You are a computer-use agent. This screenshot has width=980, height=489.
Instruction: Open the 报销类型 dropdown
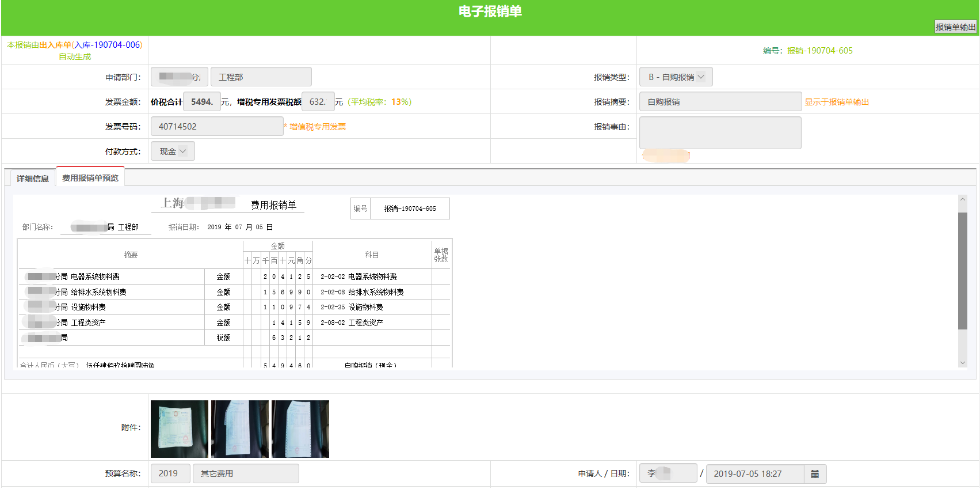click(x=676, y=77)
